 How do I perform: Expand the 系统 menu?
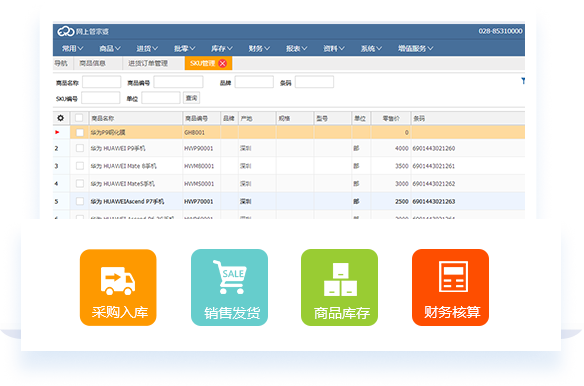371,48
